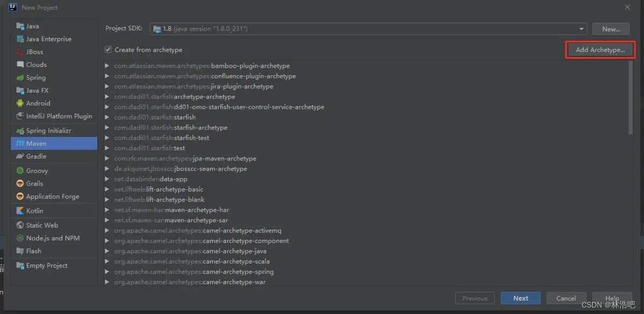Click the Node.js and NPM icon

(20, 238)
